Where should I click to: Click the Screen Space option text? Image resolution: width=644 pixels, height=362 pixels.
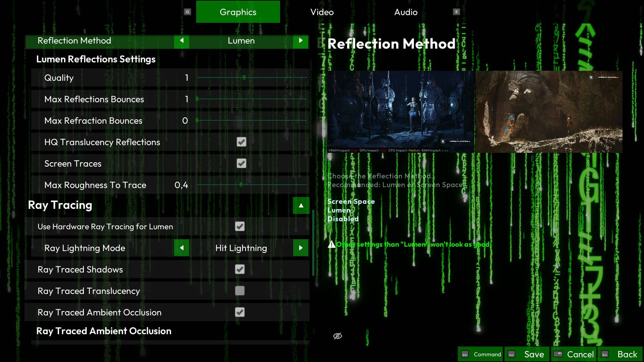pos(351,201)
